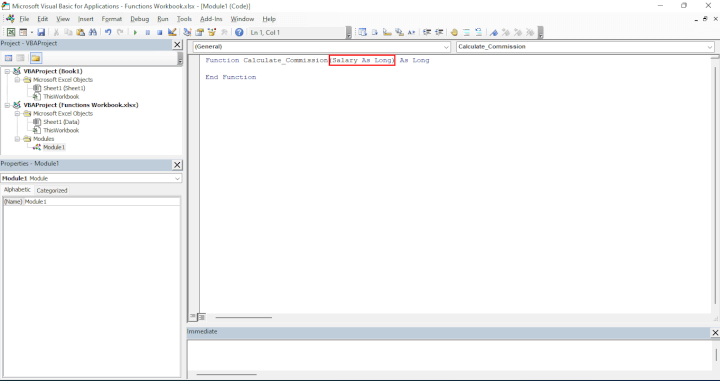Click the Uncomment Block icon
The width and height of the screenshot is (720, 381).
click(478, 32)
